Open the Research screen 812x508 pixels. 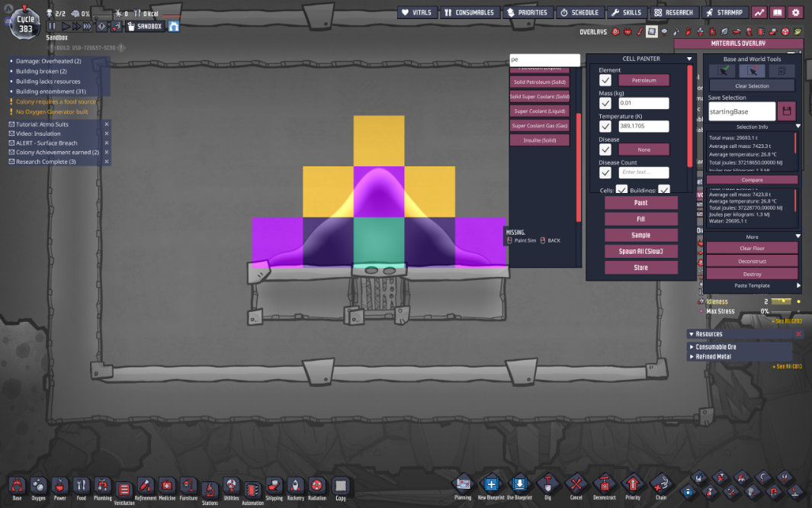click(674, 12)
